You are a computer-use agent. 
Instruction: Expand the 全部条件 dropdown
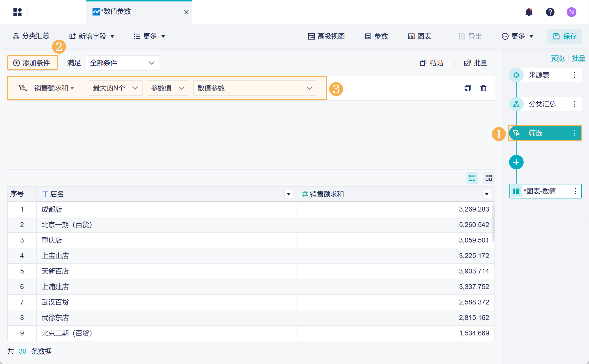[x=122, y=63]
